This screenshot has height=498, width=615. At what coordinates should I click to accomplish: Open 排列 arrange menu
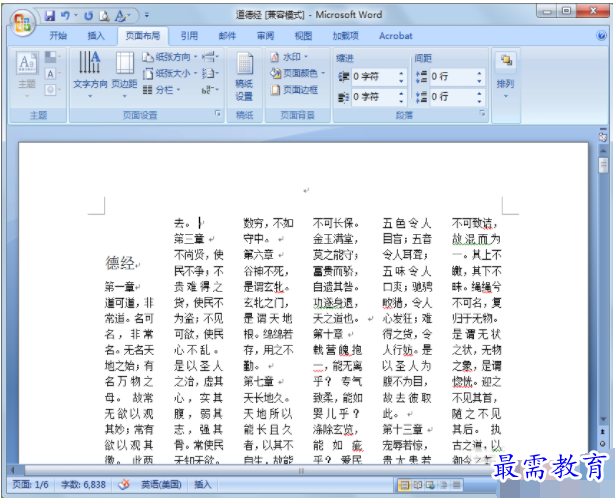pos(506,76)
